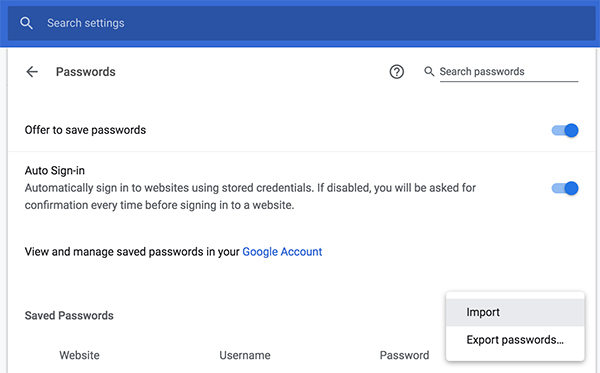Click the Offer to save passwords label
Screen dimensions: 600x373
tap(85, 130)
